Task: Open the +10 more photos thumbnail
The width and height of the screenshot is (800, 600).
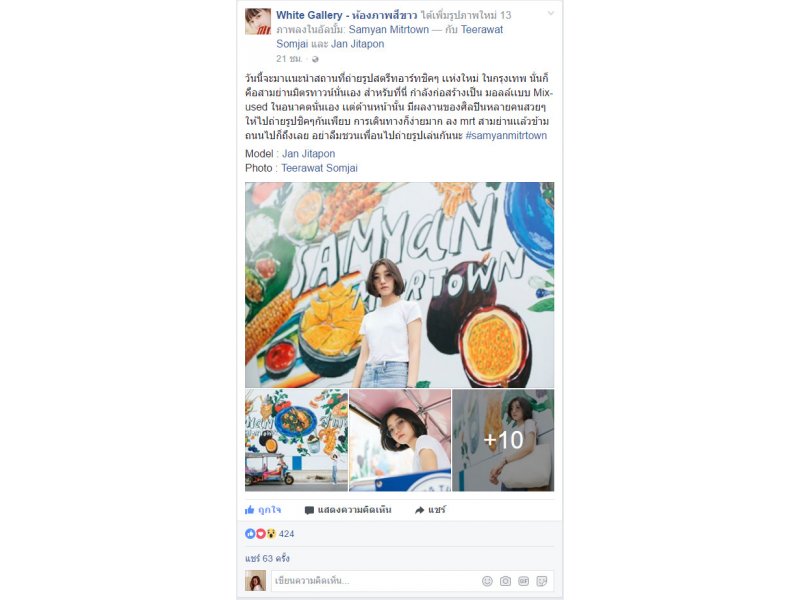Action: (503, 440)
